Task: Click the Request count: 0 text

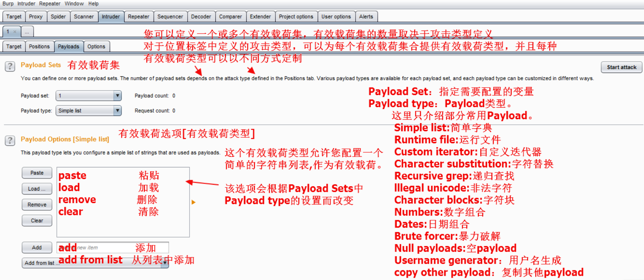Action: pyautogui.click(x=155, y=111)
